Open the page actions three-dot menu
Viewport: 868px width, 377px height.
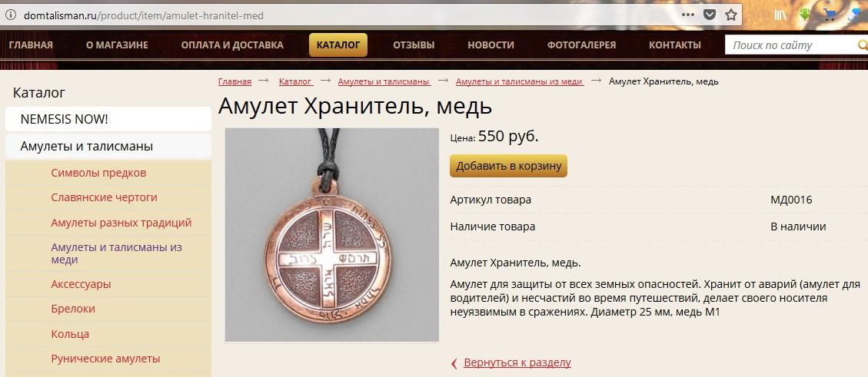click(x=687, y=15)
